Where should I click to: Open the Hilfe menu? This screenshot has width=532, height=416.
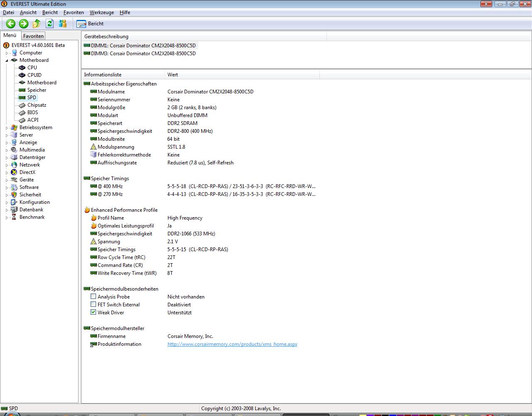(x=125, y=12)
